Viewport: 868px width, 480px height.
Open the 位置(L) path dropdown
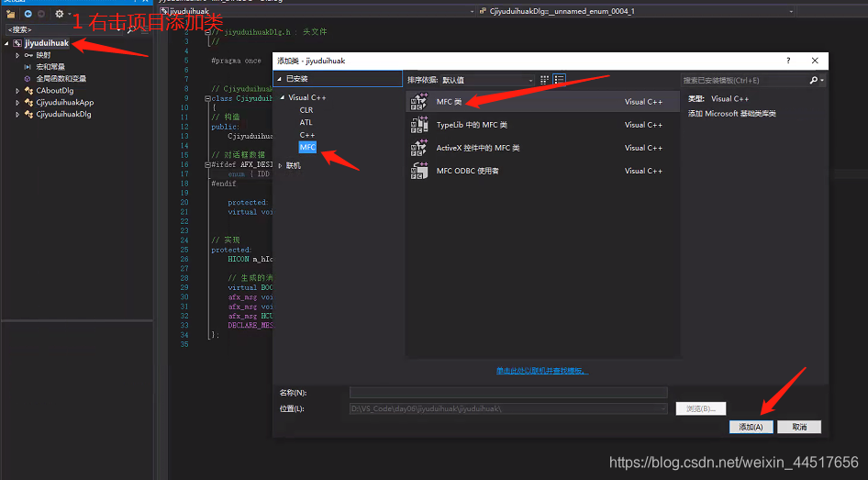(x=663, y=408)
